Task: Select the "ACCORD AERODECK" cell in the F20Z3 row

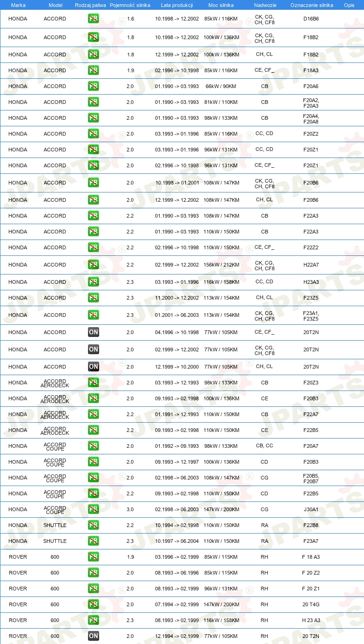Action: pos(55,384)
